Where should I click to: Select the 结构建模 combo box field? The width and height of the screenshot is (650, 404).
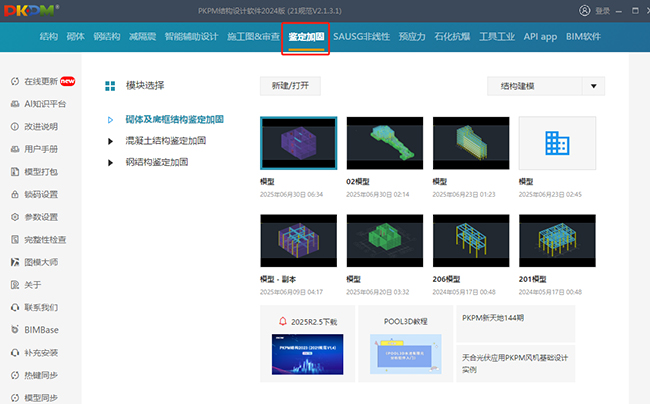click(546, 86)
